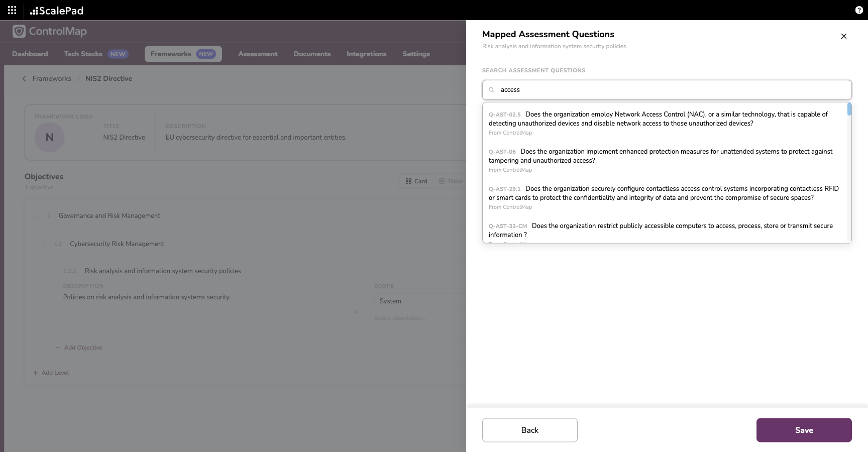
Task: Click the NEW badge next to Tech Stacks
Action: (118, 54)
